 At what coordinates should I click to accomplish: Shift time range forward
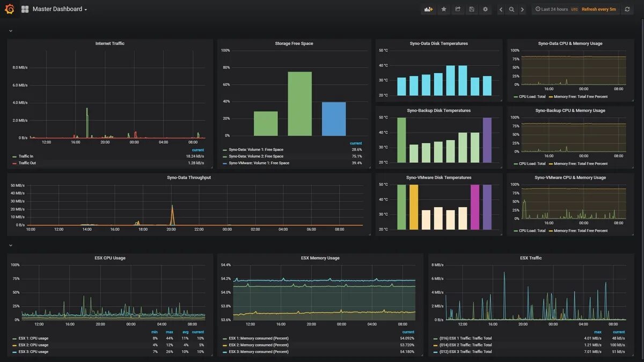click(522, 9)
